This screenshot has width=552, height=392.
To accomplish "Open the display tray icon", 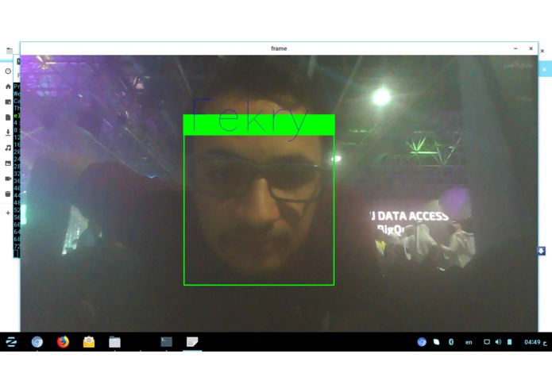I will [487, 342].
